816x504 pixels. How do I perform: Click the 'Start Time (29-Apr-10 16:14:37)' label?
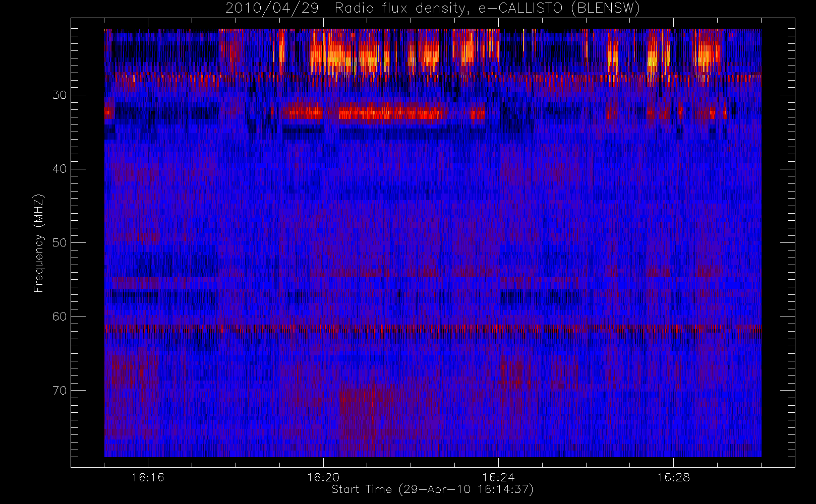click(432, 489)
